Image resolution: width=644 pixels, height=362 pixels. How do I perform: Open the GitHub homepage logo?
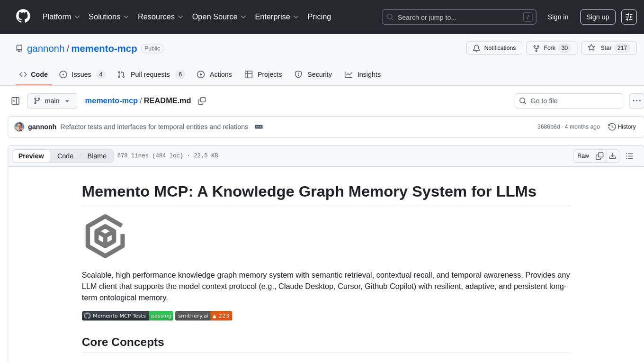23,17
